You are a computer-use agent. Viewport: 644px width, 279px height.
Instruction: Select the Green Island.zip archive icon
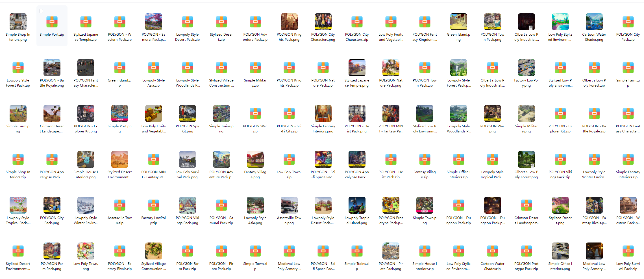click(119, 68)
